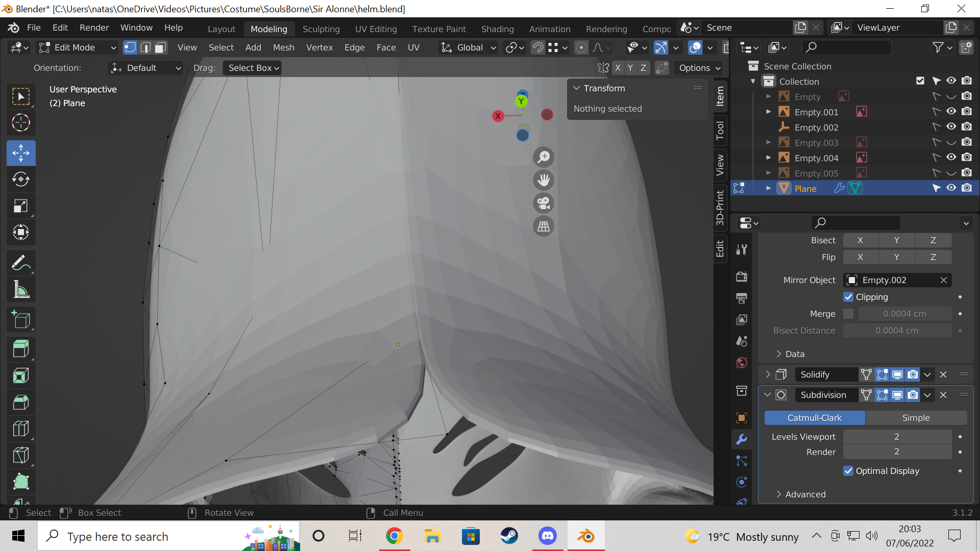Toggle camera view with camera icon
Image resolution: width=980 pixels, height=551 pixels.
click(x=544, y=203)
